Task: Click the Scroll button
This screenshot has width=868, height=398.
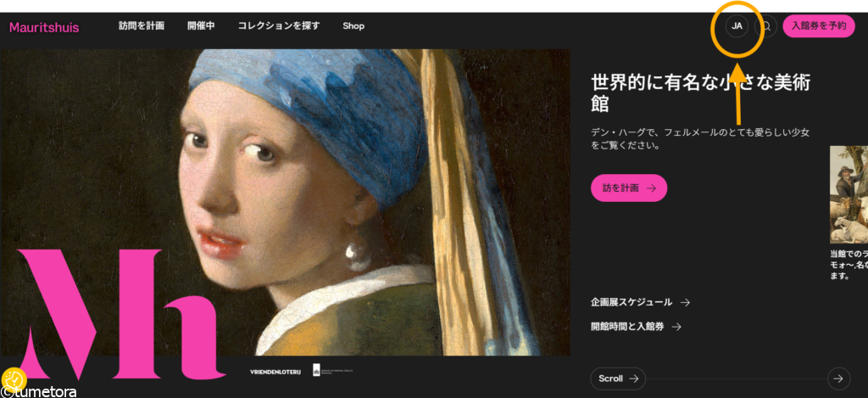Action: [618, 378]
